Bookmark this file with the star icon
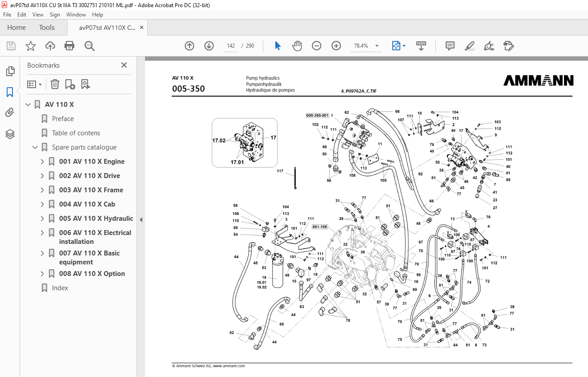Image resolution: width=588 pixels, height=377 pixels. [31, 46]
